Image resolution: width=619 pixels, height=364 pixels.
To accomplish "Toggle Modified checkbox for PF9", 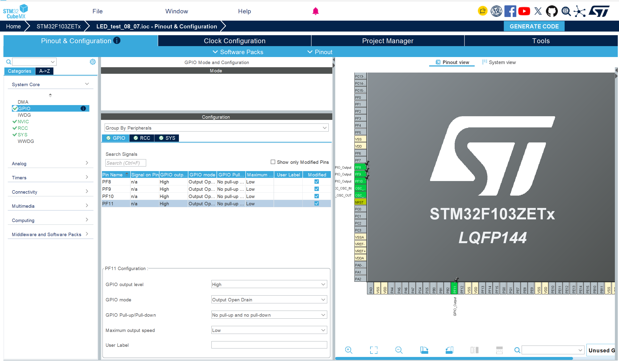I will [316, 189].
